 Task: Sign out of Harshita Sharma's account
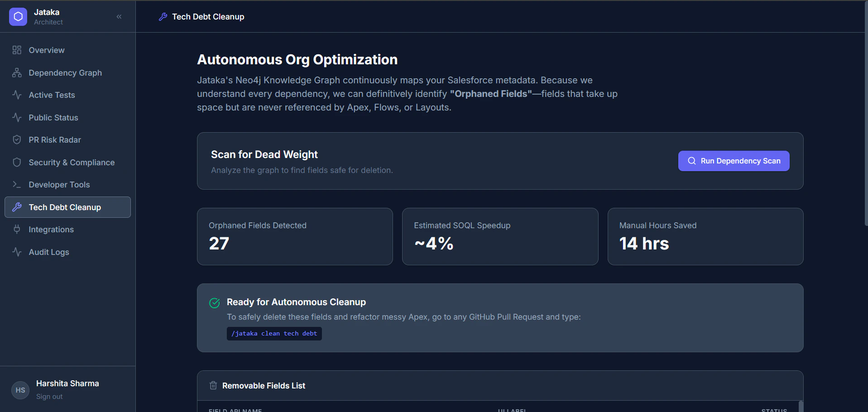click(x=49, y=397)
